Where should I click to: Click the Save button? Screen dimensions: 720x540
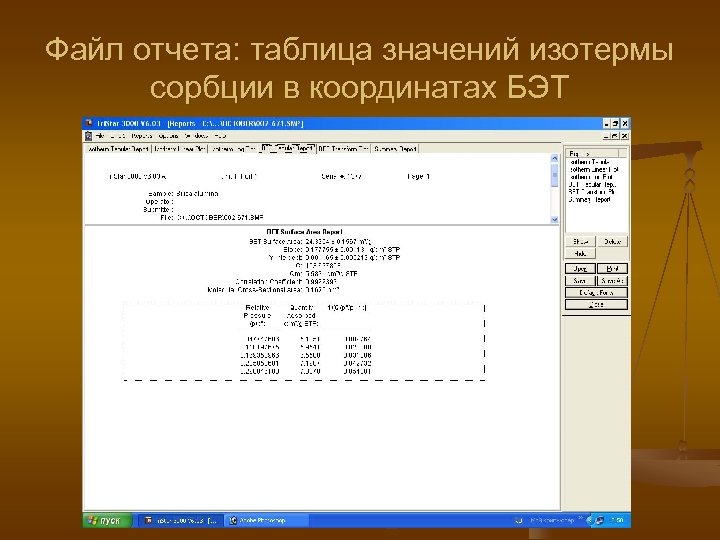(x=580, y=281)
